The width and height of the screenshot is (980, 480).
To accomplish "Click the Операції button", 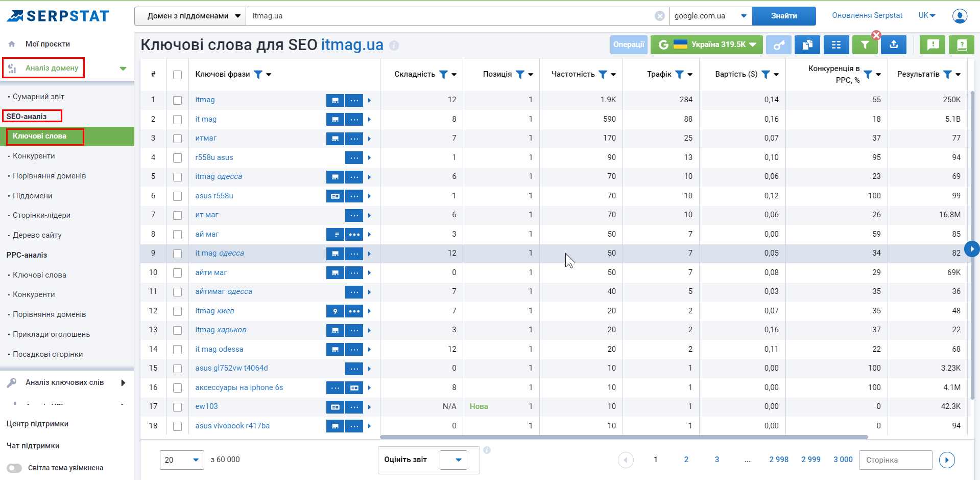I will point(629,45).
